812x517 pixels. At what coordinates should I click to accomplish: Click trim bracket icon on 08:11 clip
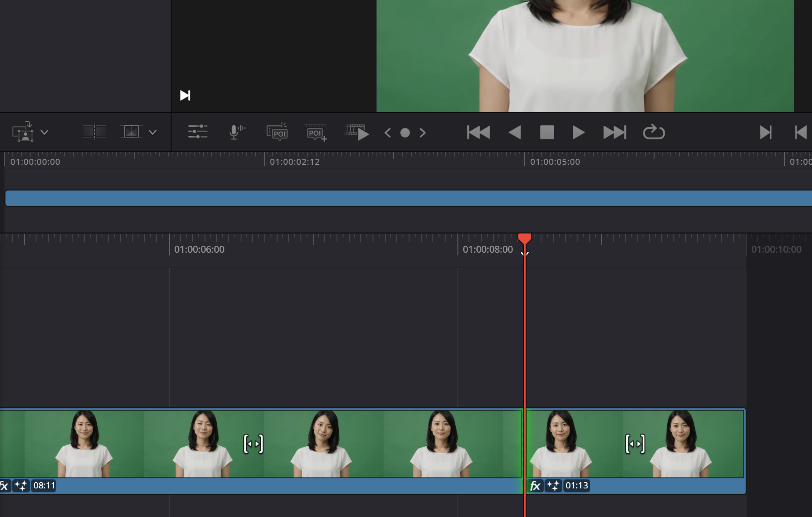point(253,444)
